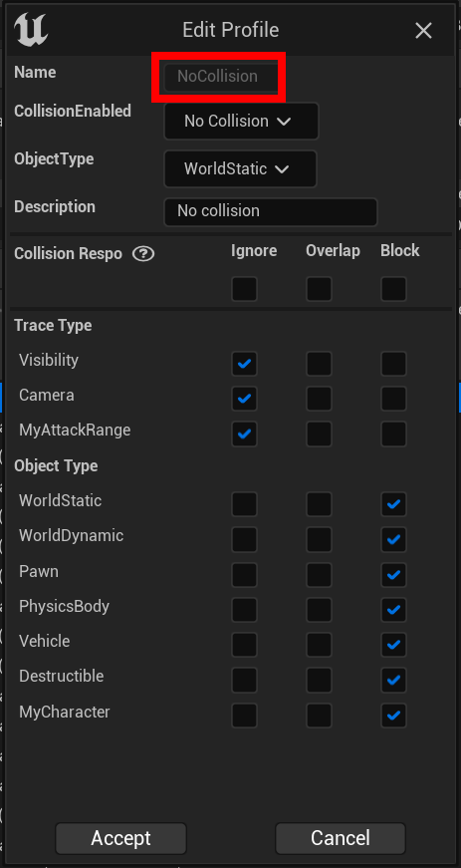Click the Accept button
Screen dimensions: 461x868
tap(121, 838)
